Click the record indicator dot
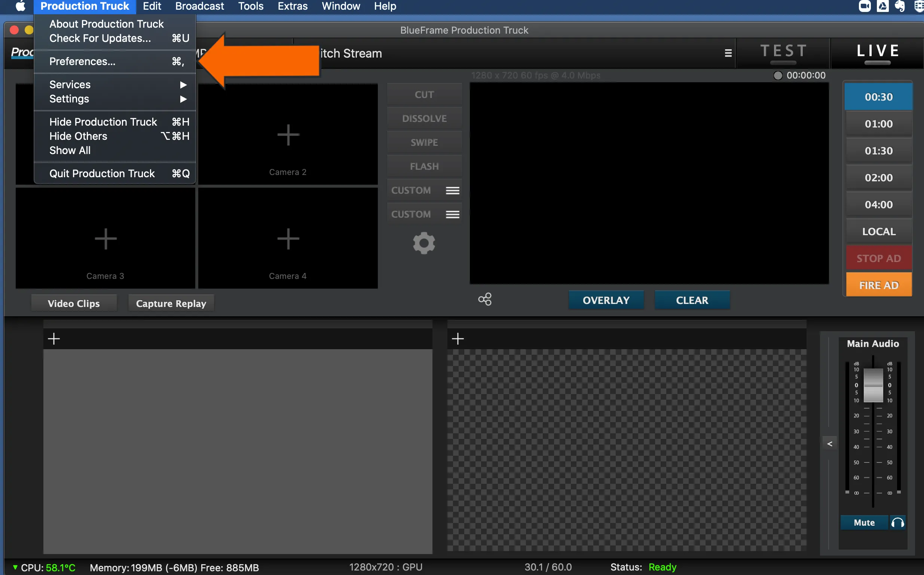The width and height of the screenshot is (924, 575). [x=778, y=75]
